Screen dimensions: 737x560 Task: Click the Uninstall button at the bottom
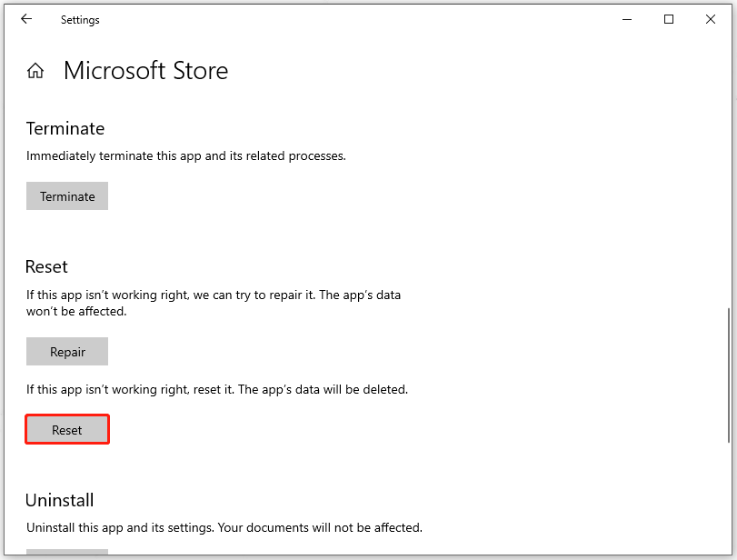tap(66, 555)
